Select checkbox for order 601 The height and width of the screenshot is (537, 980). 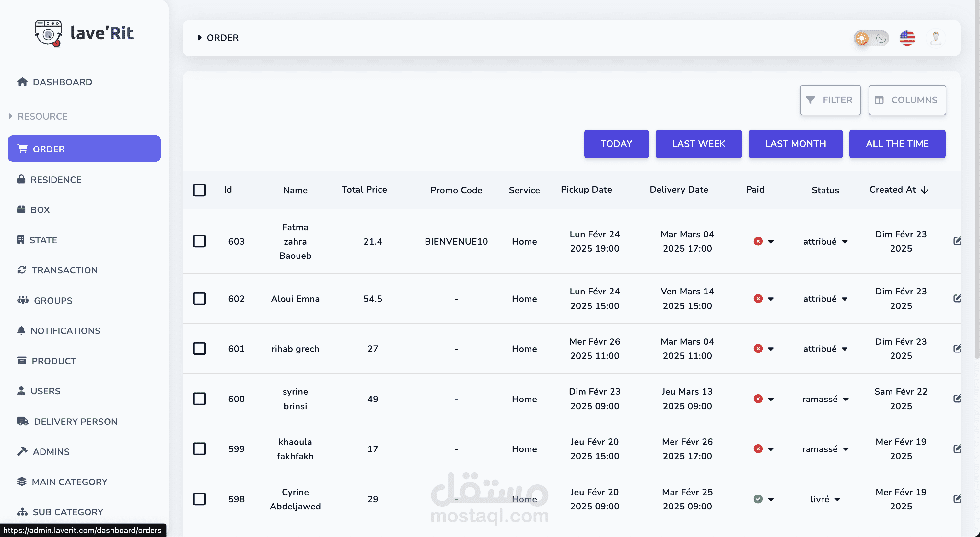pyautogui.click(x=199, y=349)
